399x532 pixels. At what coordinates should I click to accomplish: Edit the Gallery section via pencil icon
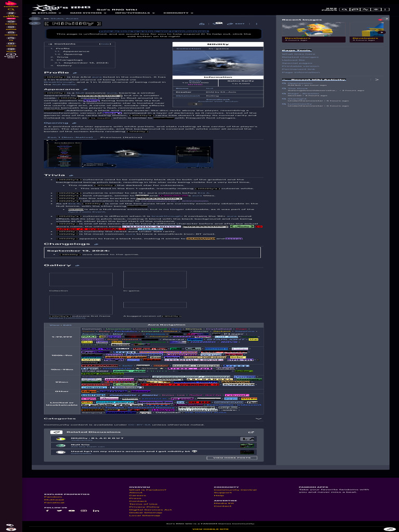point(77,265)
